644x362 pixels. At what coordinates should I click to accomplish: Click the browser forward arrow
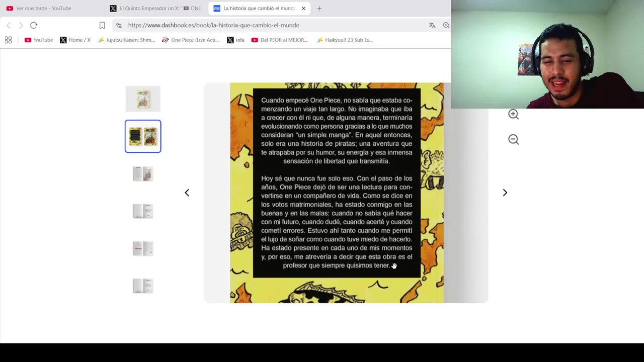(21, 25)
